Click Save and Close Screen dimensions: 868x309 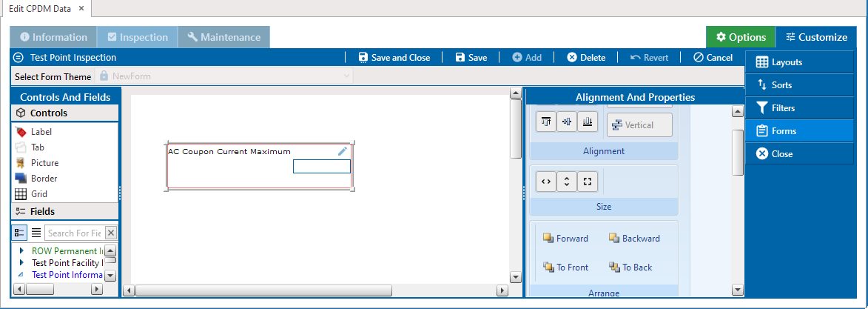coord(394,58)
